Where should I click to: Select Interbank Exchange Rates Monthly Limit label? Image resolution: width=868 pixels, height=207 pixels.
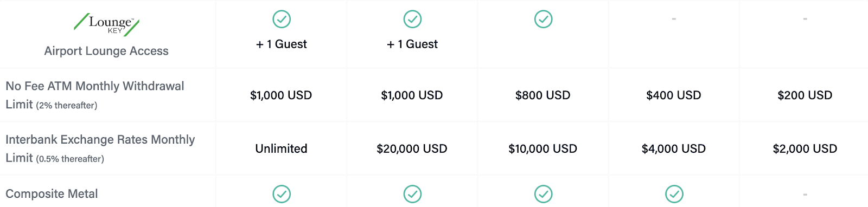tap(100, 148)
